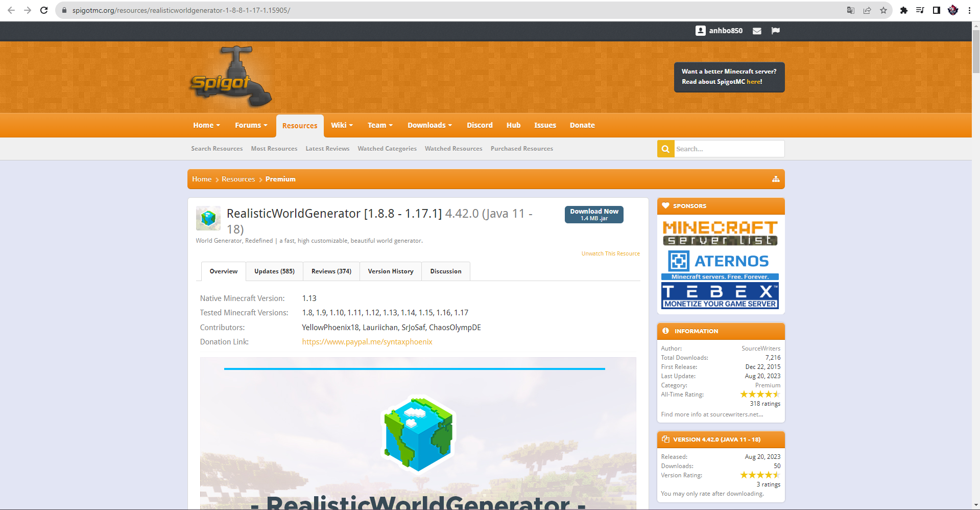Go to Hub in navigation bar
Screen dimensions: 980x510
[513, 125]
